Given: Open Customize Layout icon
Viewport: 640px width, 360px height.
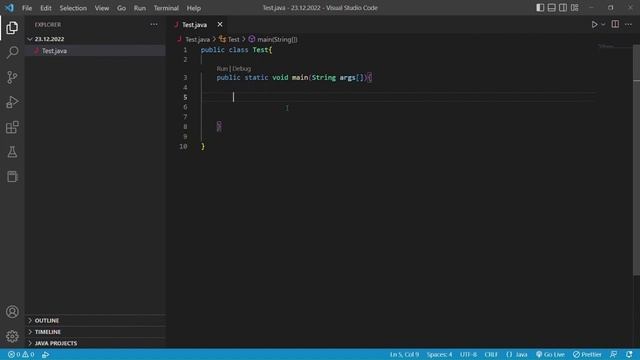Looking at the screenshot, I should click(x=574, y=8).
